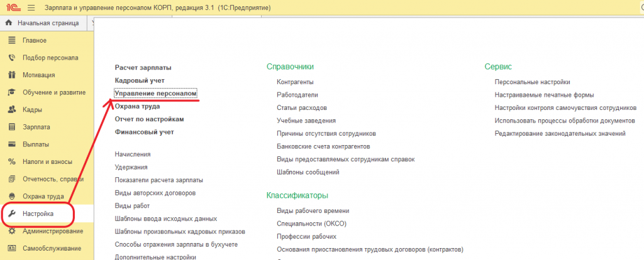
Task: Open Основания приостановления трудовых договоров
Action: point(370,249)
